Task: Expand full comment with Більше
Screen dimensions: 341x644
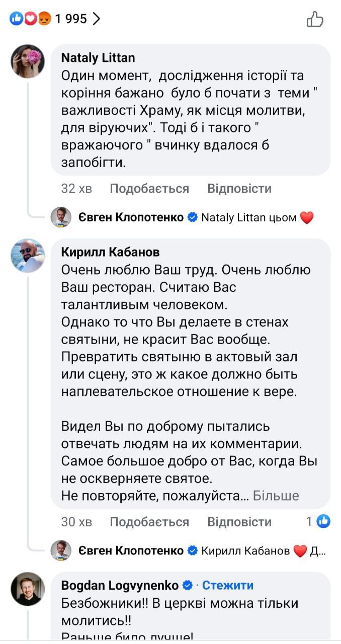Action: coord(276,496)
